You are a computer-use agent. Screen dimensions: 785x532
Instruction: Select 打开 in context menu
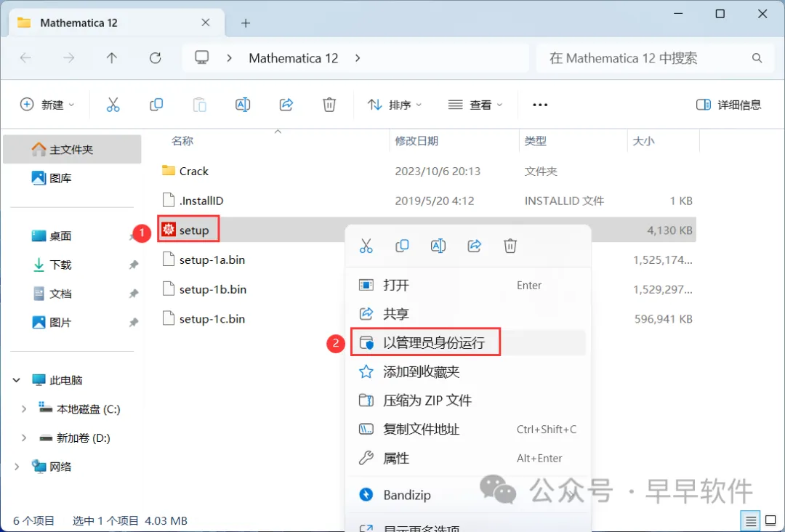pos(469,286)
